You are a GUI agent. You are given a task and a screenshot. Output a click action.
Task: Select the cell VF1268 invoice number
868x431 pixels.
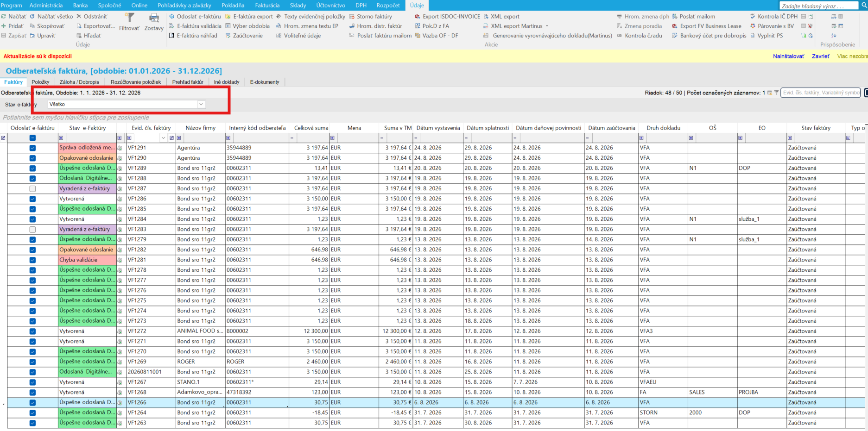point(152,393)
